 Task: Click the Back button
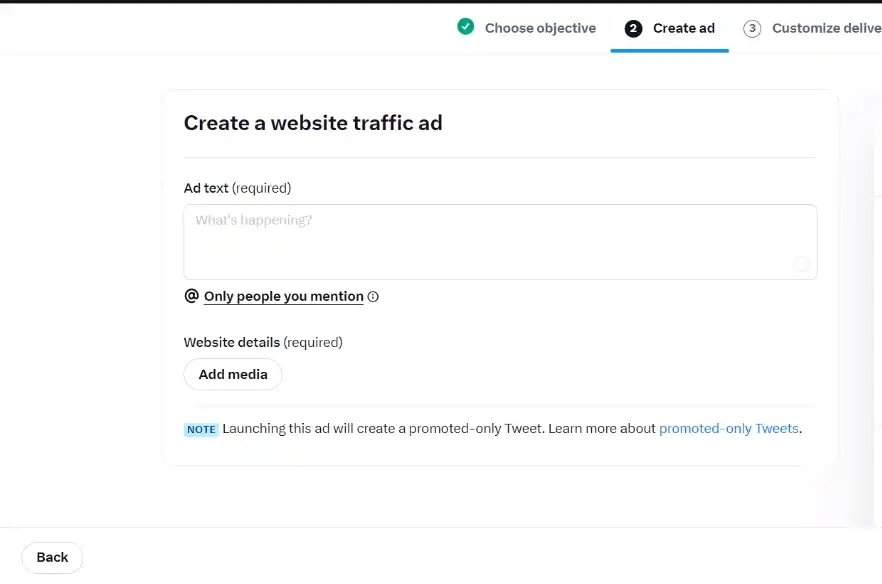(52, 558)
